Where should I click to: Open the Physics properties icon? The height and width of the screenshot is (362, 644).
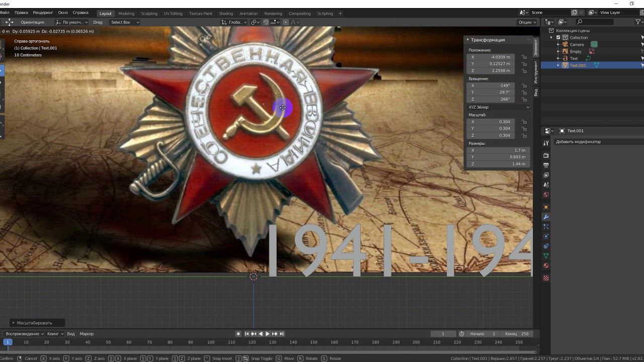(546, 236)
